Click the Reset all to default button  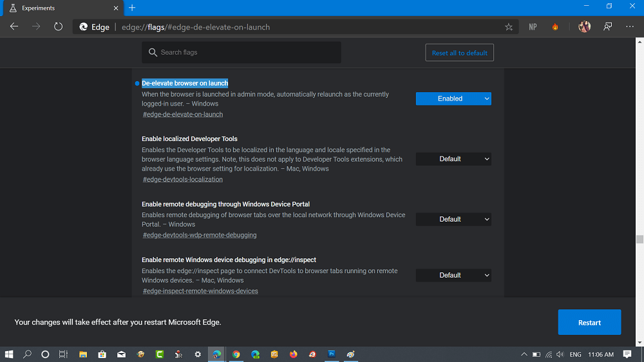pos(459,53)
